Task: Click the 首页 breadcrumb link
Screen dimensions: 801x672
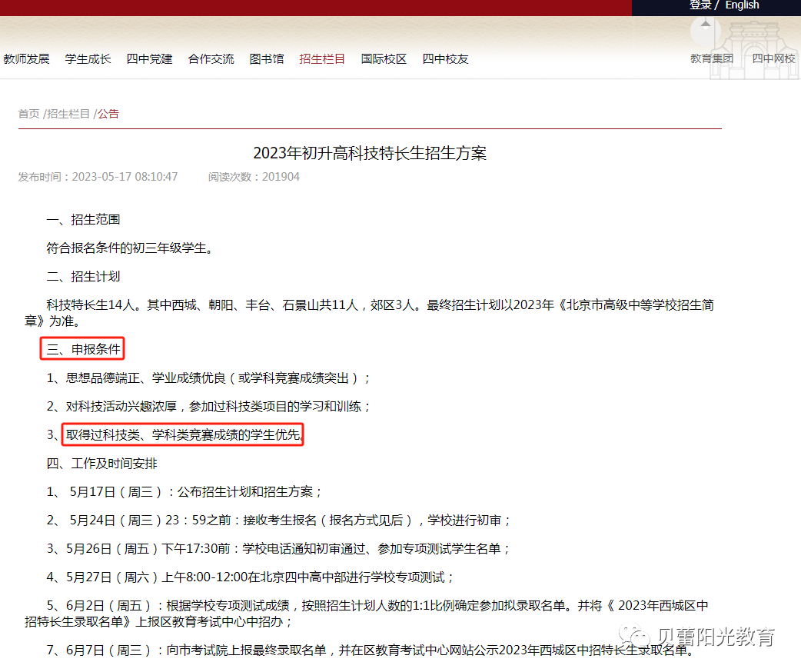Action: (x=28, y=114)
